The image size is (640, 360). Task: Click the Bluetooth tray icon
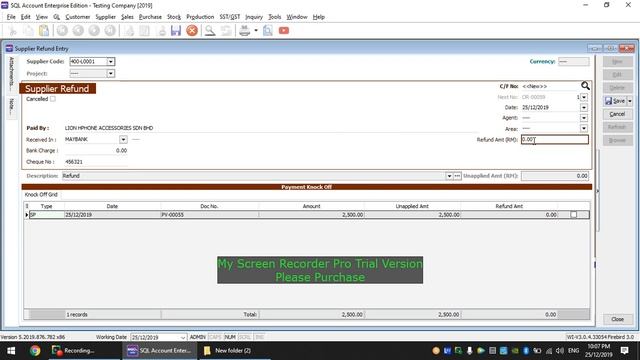coord(526,351)
